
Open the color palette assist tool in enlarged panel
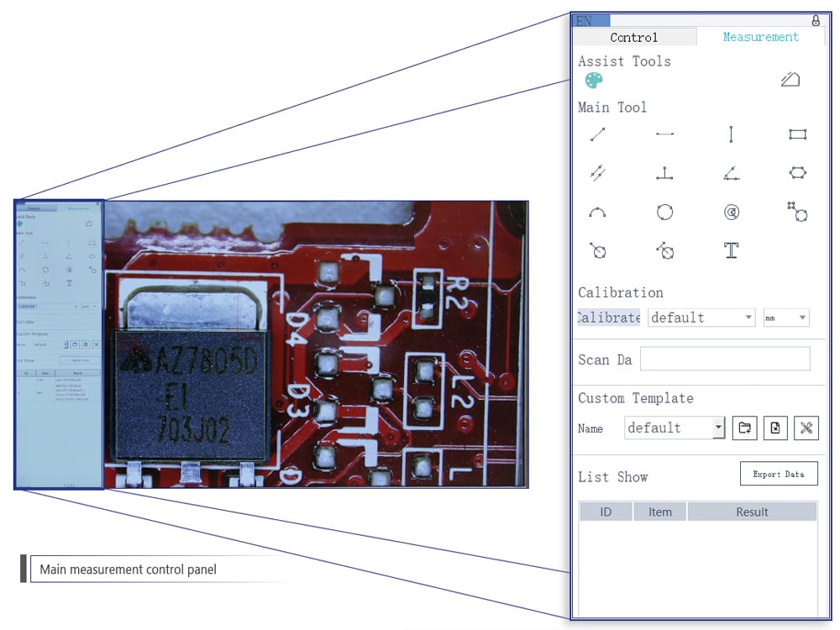click(x=594, y=81)
